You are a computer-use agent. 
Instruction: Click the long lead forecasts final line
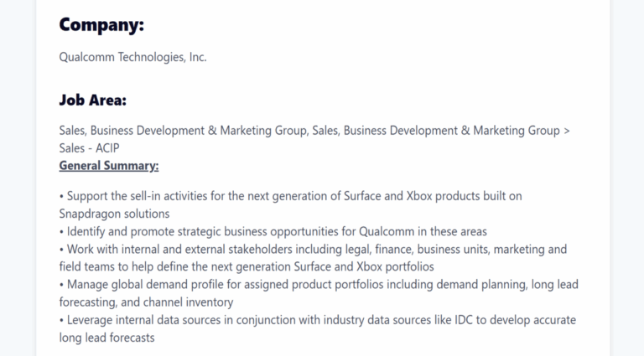point(106,338)
